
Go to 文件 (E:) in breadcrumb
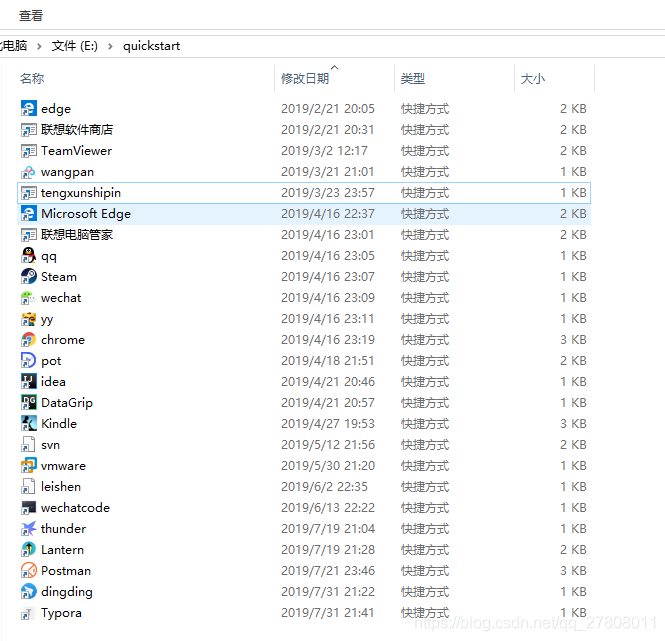click(x=75, y=46)
